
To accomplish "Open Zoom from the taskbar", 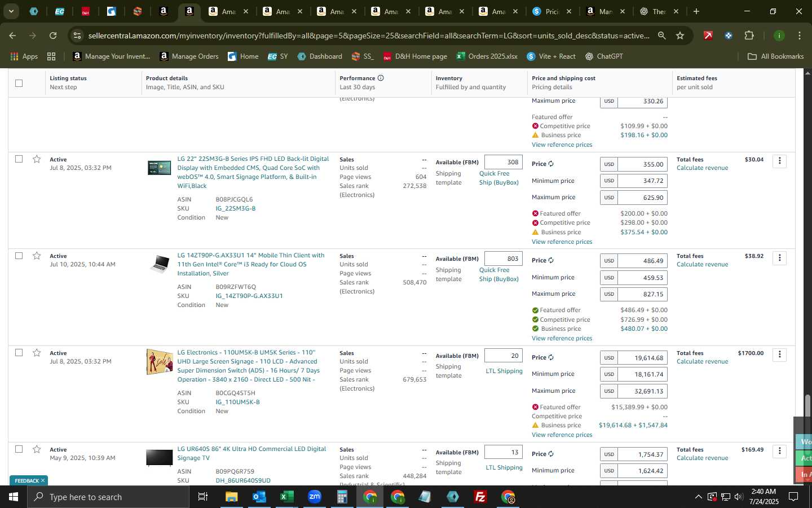I will (x=315, y=497).
